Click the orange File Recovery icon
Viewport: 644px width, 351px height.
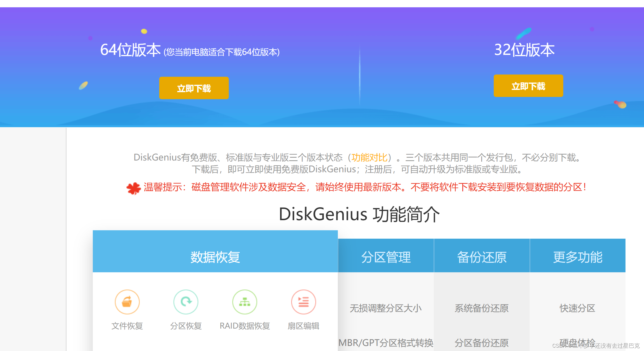tap(127, 302)
